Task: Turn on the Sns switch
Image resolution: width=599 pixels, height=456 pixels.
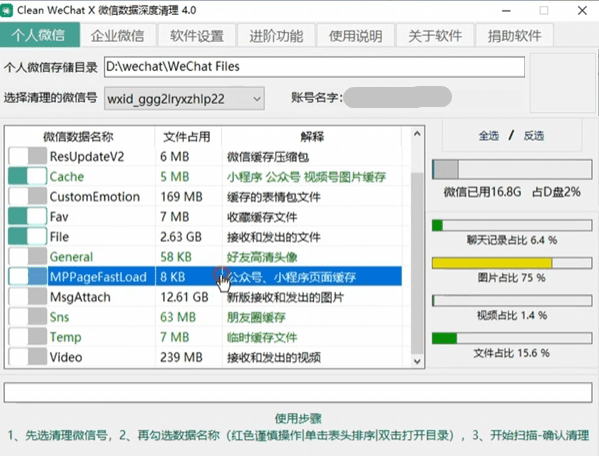Action: coord(28,317)
